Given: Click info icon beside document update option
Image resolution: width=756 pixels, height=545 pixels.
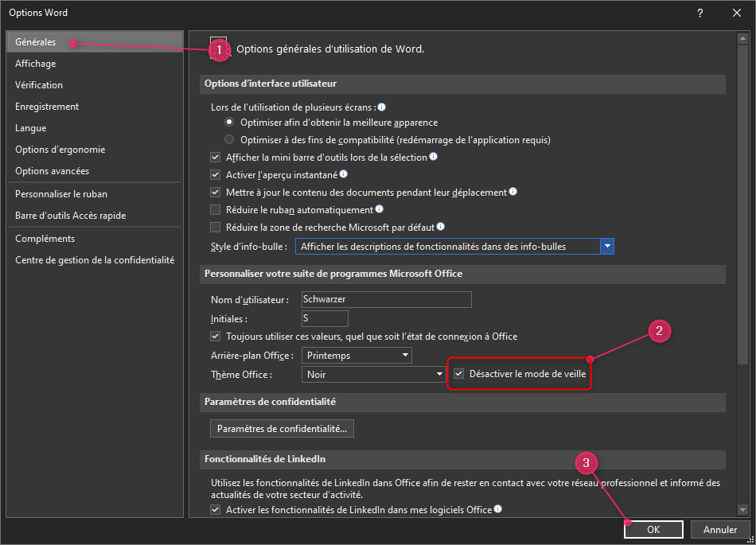Looking at the screenshot, I should coord(513,191).
